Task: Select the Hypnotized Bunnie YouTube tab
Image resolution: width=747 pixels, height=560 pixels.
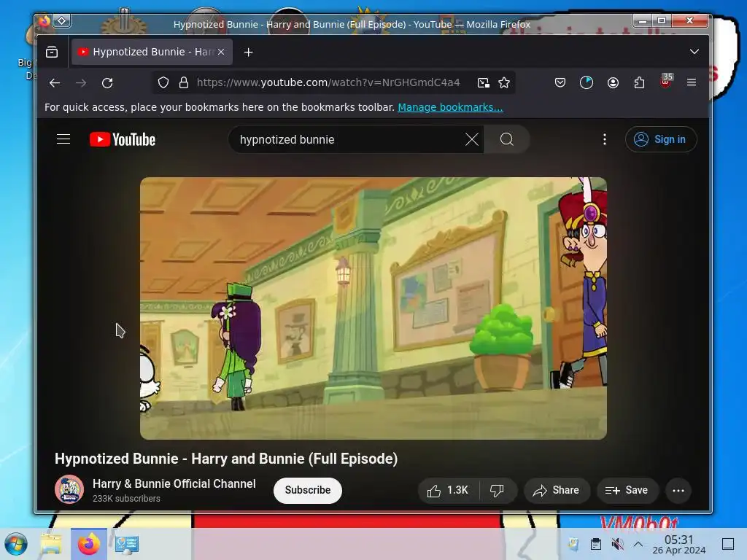Action: (x=152, y=52)
